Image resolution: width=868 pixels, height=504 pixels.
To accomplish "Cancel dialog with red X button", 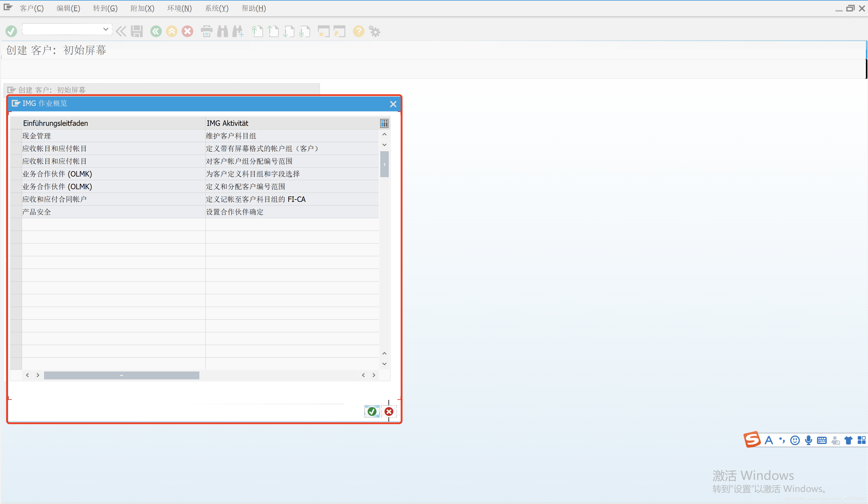I will (389, 411).
